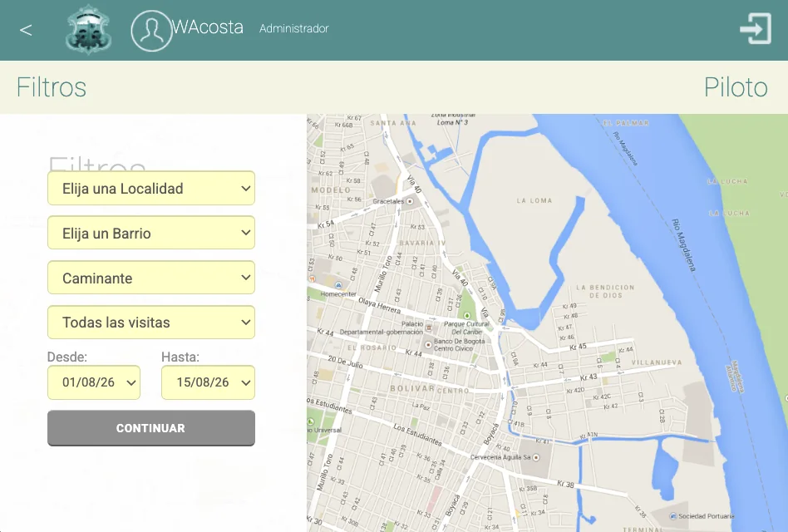The width and height of the screenshot is (788, 532).
Task: Click the Desde: field label
Action: [x=66, y=357]
